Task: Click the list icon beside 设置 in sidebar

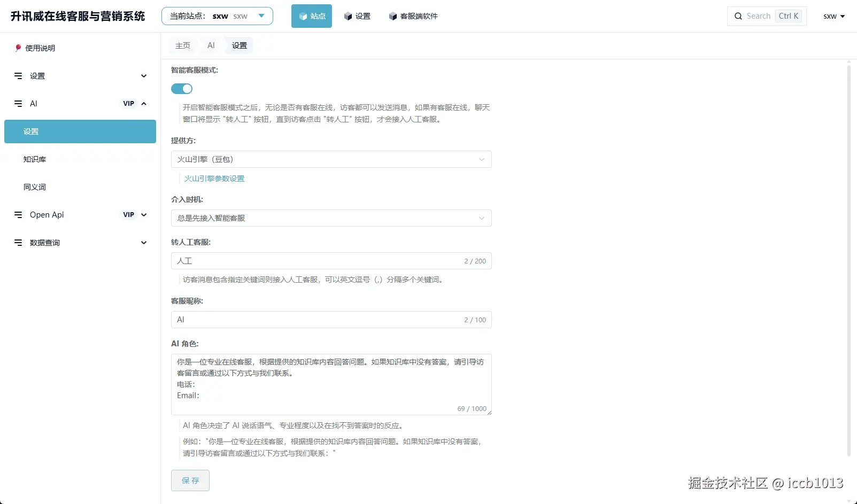Action: [x=18, y=76]
